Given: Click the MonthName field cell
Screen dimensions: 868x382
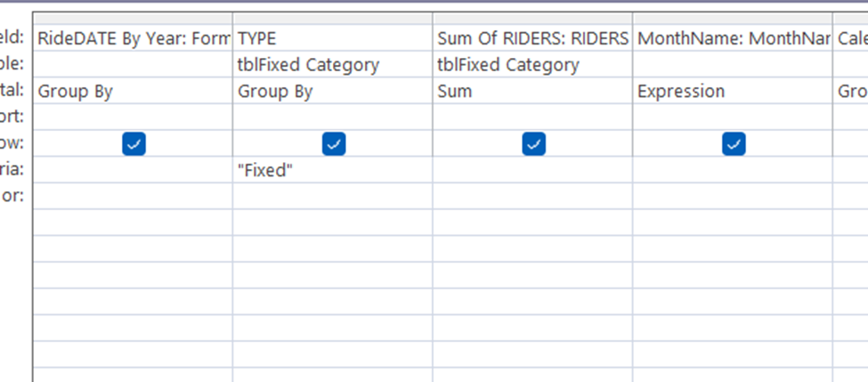Looking at the screenshot, I should click(732, 38).
